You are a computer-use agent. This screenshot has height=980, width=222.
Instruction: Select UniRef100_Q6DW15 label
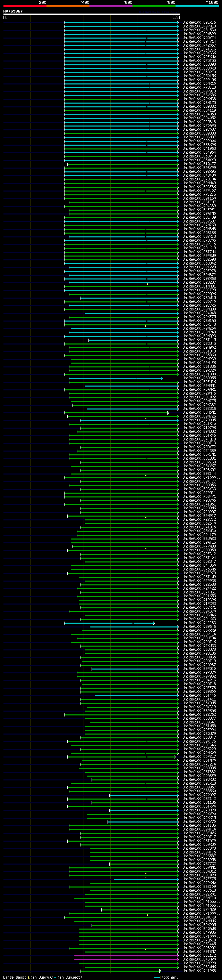point(199,298)
